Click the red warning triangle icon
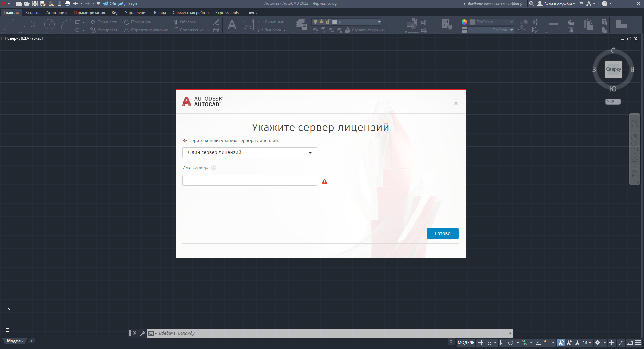Screen dimensions: 644x349 [324, 181]
